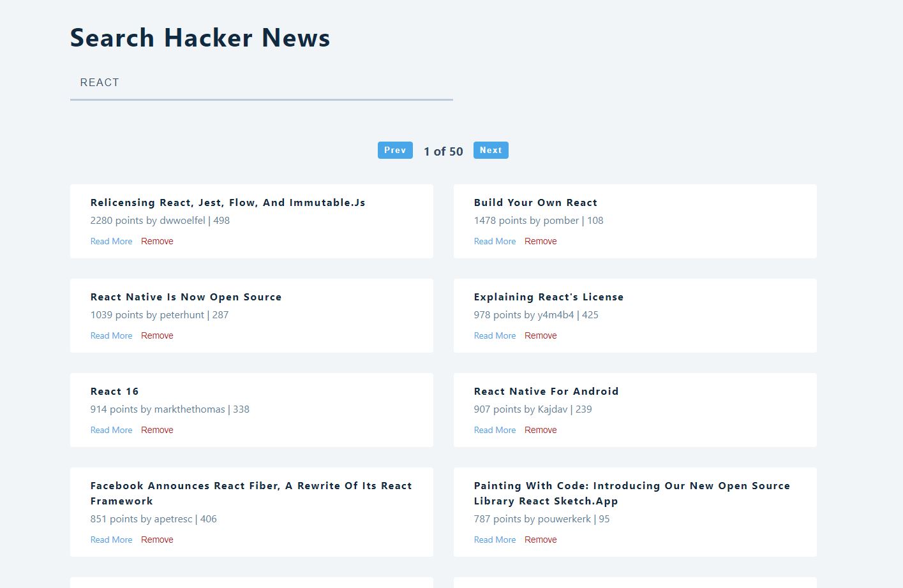Remove the React 16 story
Screen dimensions: 903x588
[157, 430]
